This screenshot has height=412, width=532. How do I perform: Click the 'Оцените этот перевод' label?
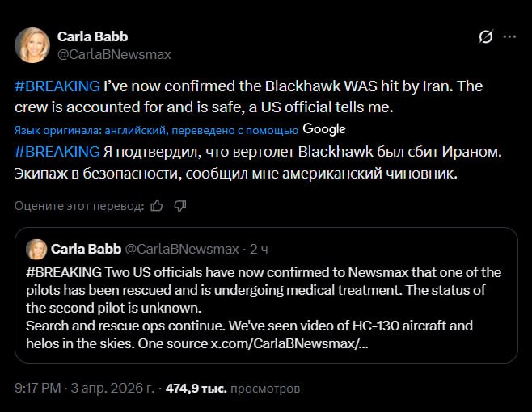[x=79, y=206]
